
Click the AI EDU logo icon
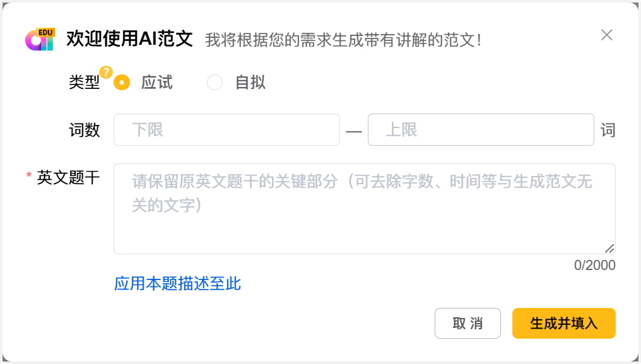pos(40,39)
